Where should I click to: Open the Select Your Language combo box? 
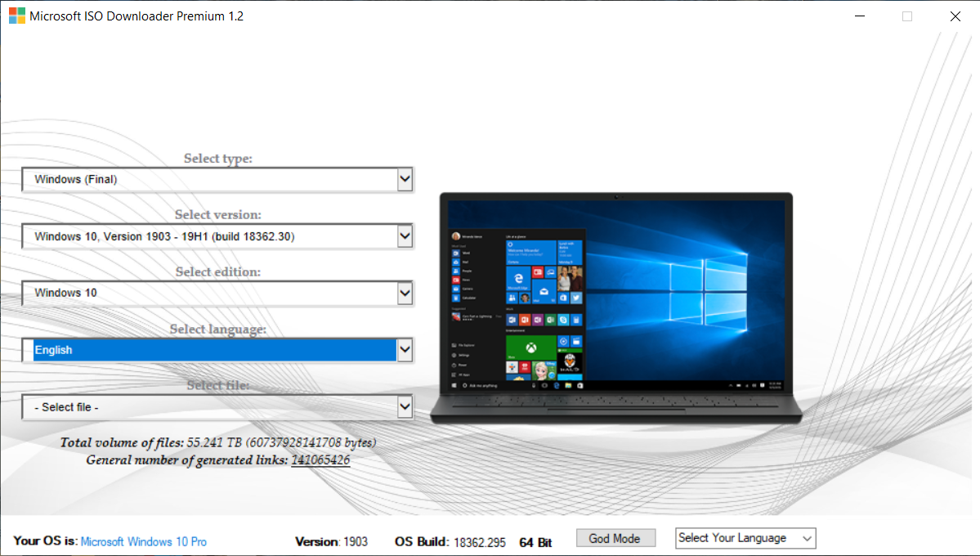(745, 539)
